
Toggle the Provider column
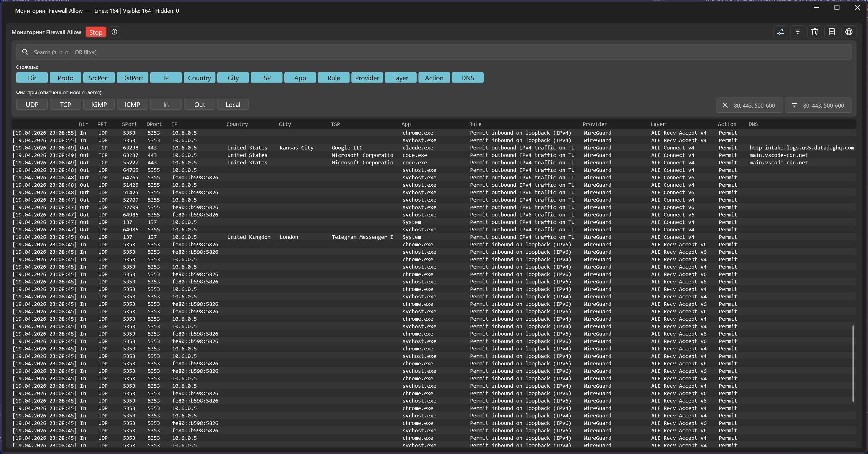pos(367,78)
